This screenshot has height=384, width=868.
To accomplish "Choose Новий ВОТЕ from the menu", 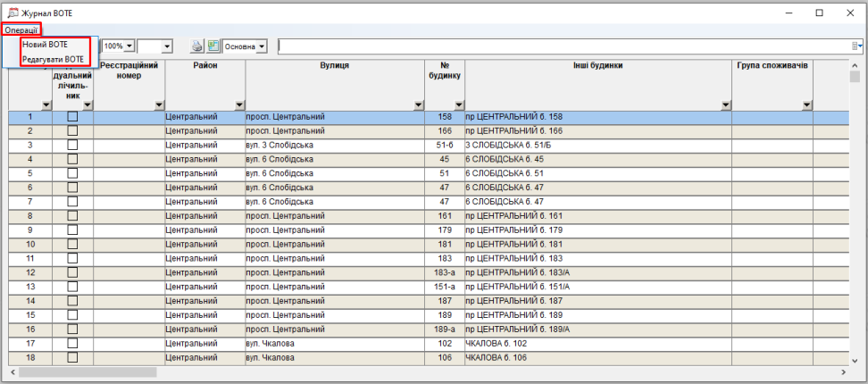I will click(46, 45).
